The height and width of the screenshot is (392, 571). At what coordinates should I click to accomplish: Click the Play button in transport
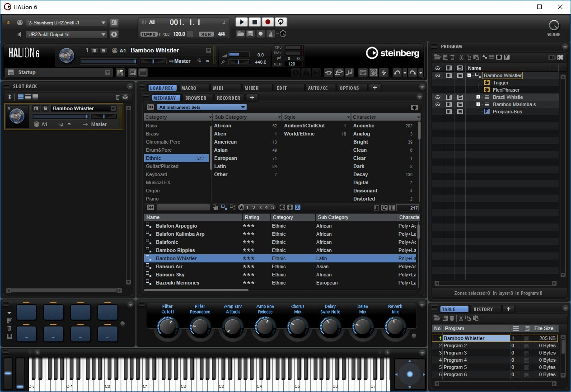[242, 22]
